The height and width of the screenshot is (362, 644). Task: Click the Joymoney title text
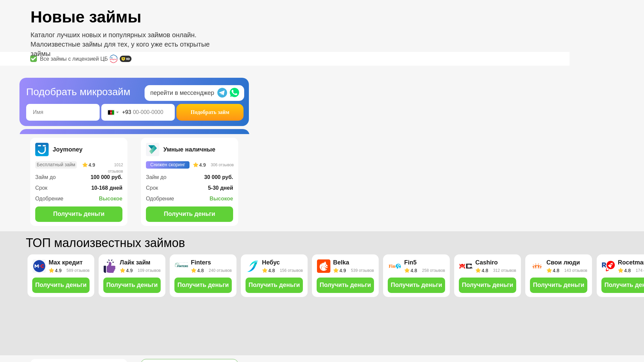(67, 149)
